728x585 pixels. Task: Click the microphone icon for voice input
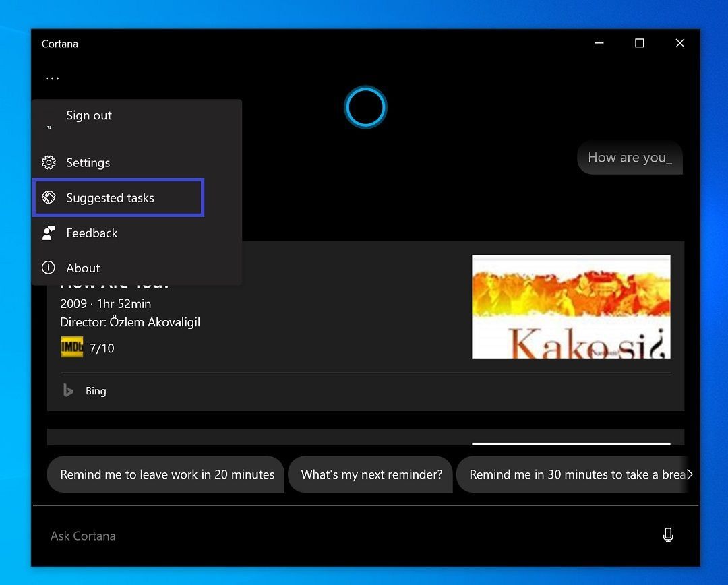click(668, 534)
